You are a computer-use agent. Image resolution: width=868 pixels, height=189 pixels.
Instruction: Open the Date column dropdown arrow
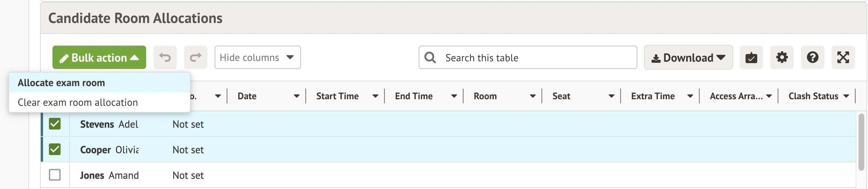297,96
